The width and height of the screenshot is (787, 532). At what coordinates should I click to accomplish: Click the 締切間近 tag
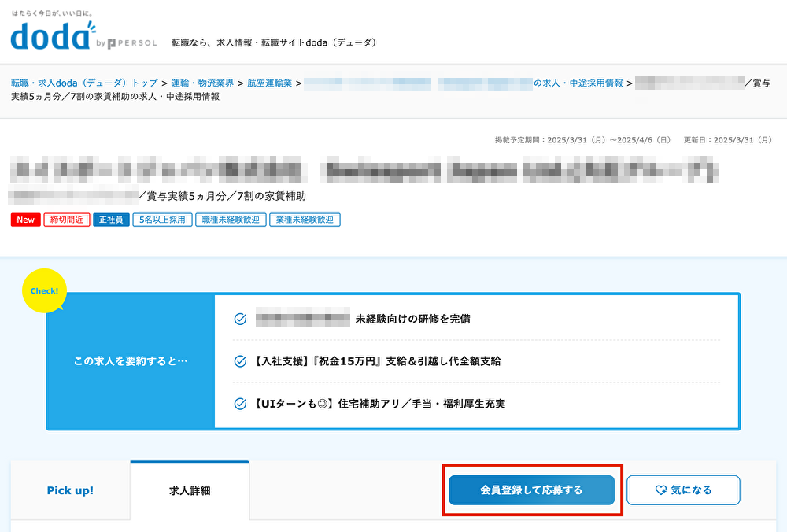67,220
